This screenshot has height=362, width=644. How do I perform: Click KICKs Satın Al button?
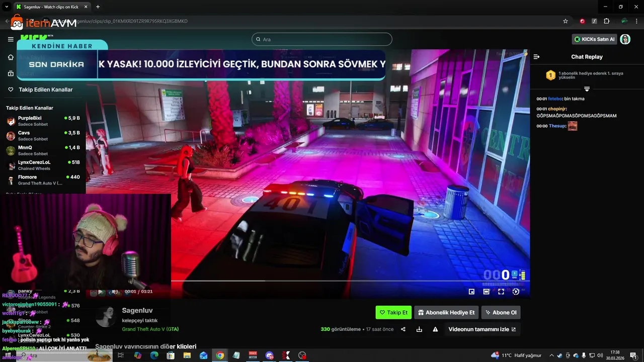(x=595, y=39)
